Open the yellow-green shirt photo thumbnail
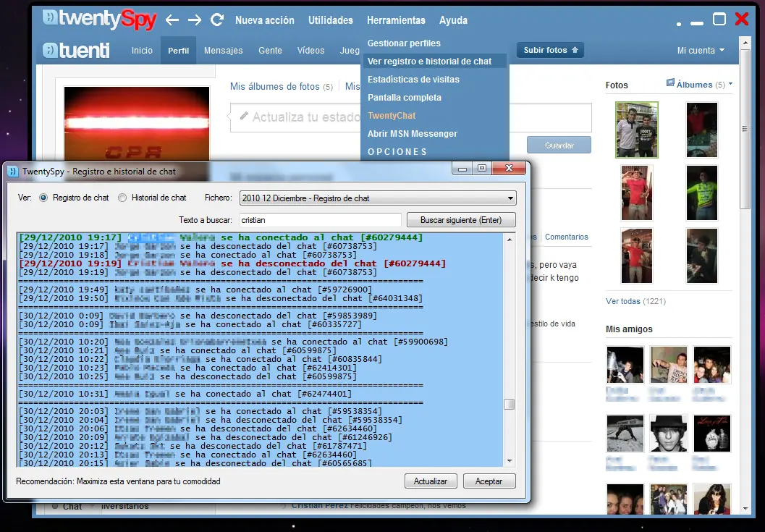 [x=702, y=193]
